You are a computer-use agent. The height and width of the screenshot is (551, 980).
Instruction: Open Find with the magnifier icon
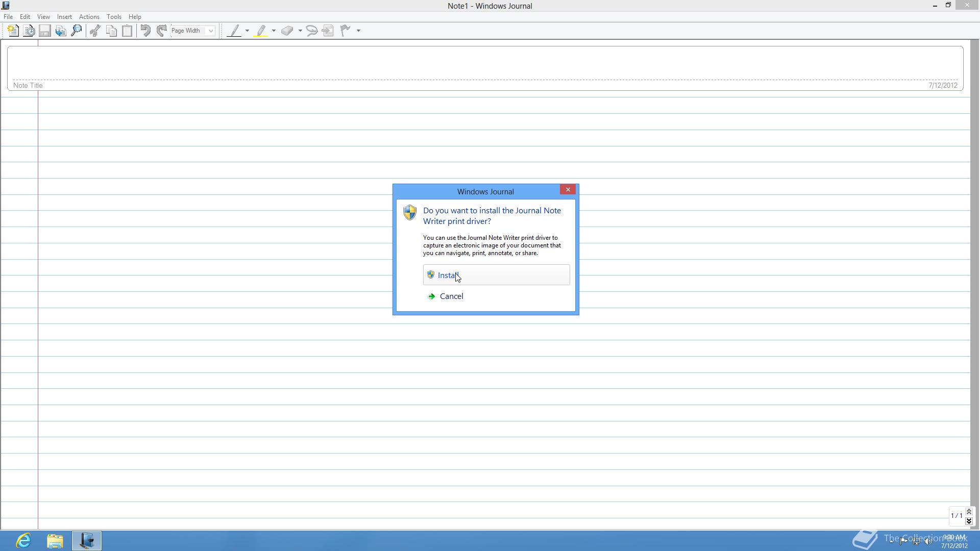(77, 31)
